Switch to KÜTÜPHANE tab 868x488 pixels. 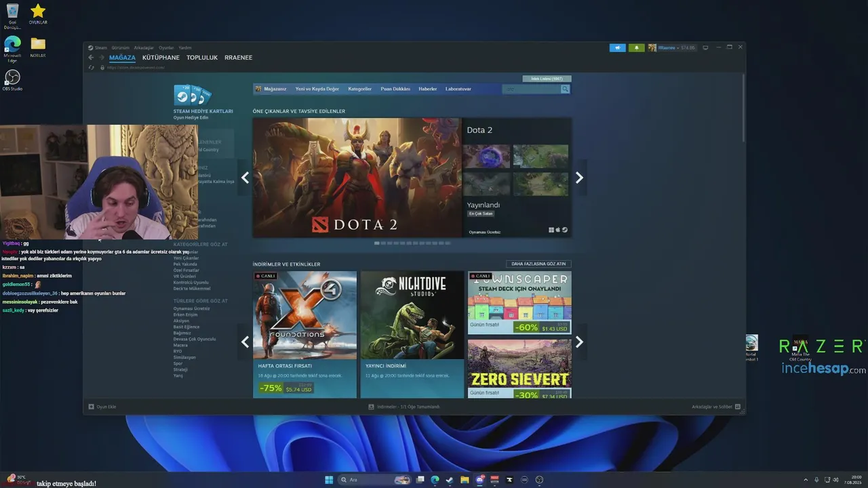(x=161, y=58)
